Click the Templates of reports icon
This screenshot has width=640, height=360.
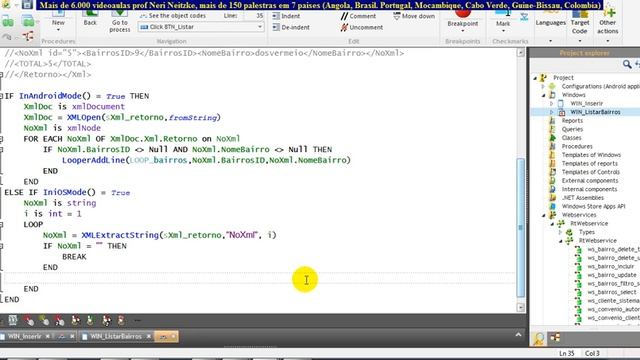pyautogui.click(x=552, y=163)
